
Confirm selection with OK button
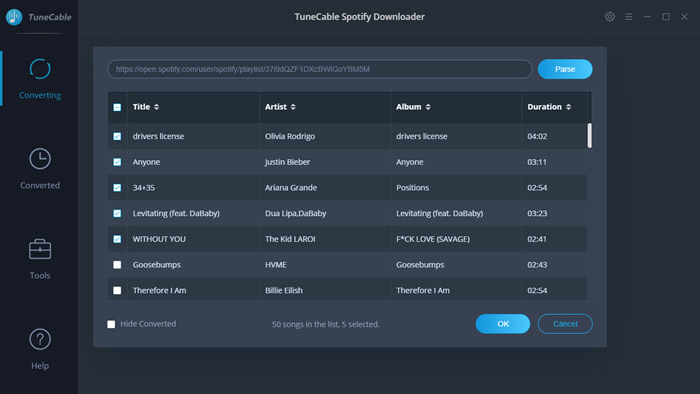503,324
